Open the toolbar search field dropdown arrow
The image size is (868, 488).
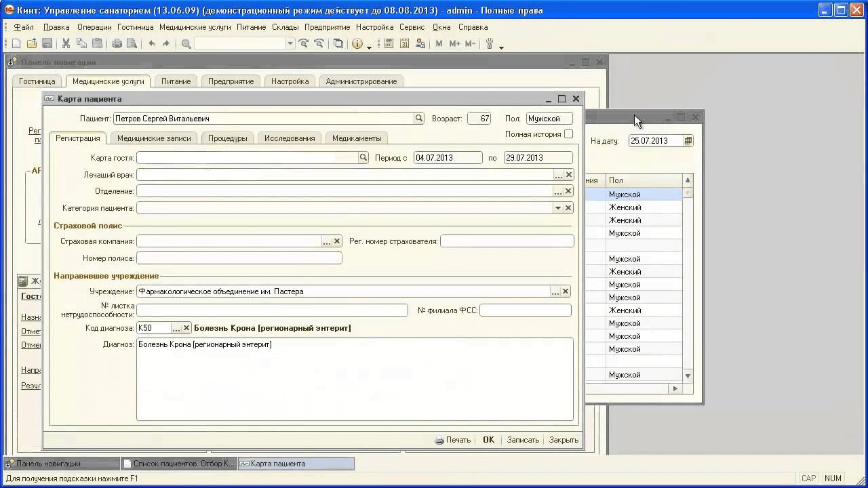coord(290,43)
